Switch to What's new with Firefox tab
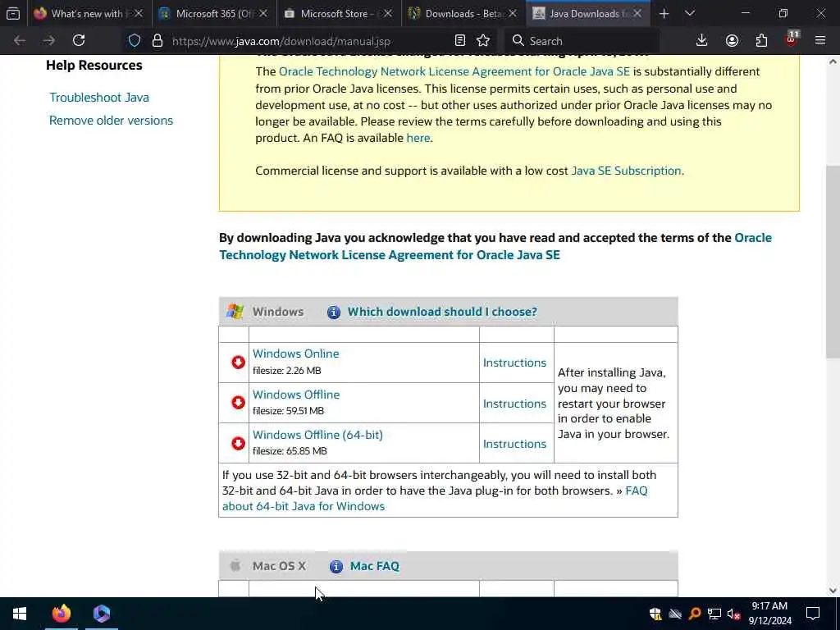 point(85,13)
